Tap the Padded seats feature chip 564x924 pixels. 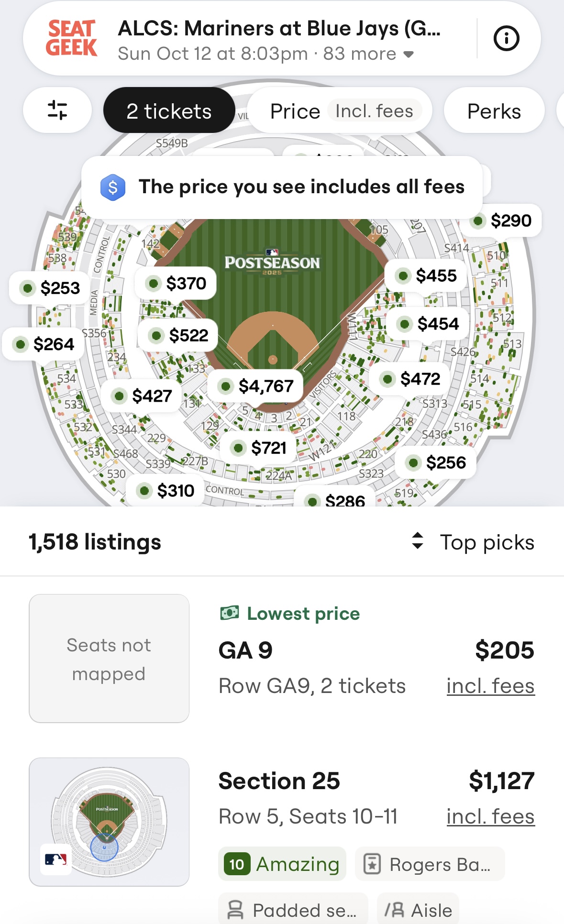[293, 909]
